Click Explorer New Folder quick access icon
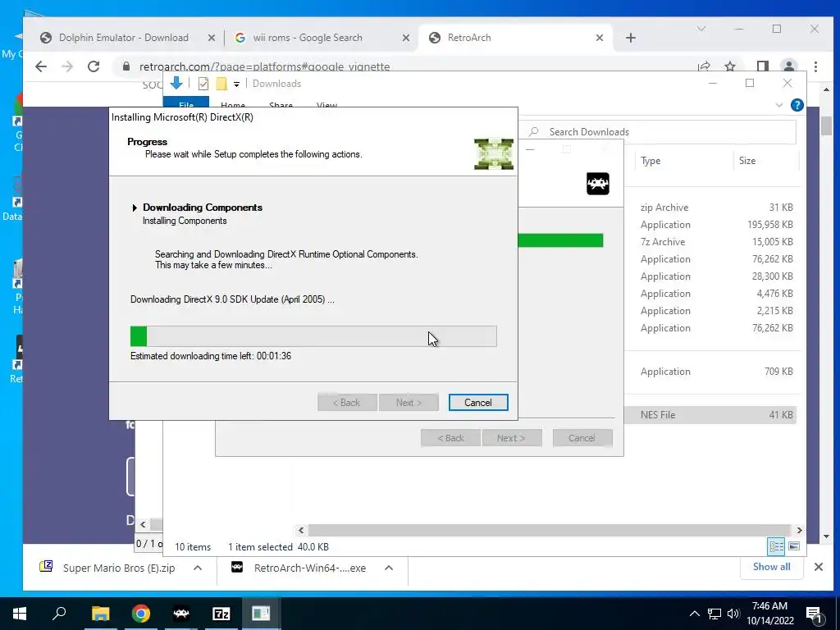The height and width of the screenshot is (630, 840). coord(221,84)
